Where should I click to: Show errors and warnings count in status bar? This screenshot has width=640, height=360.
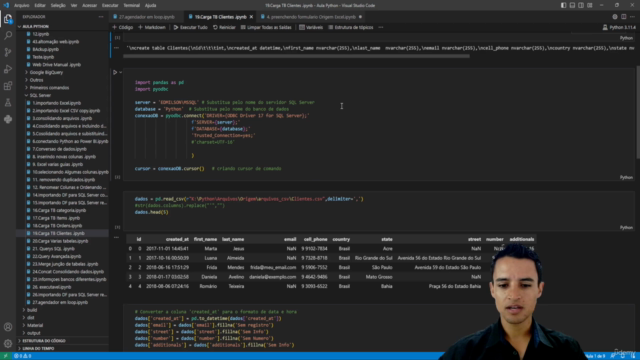[22, 356]
